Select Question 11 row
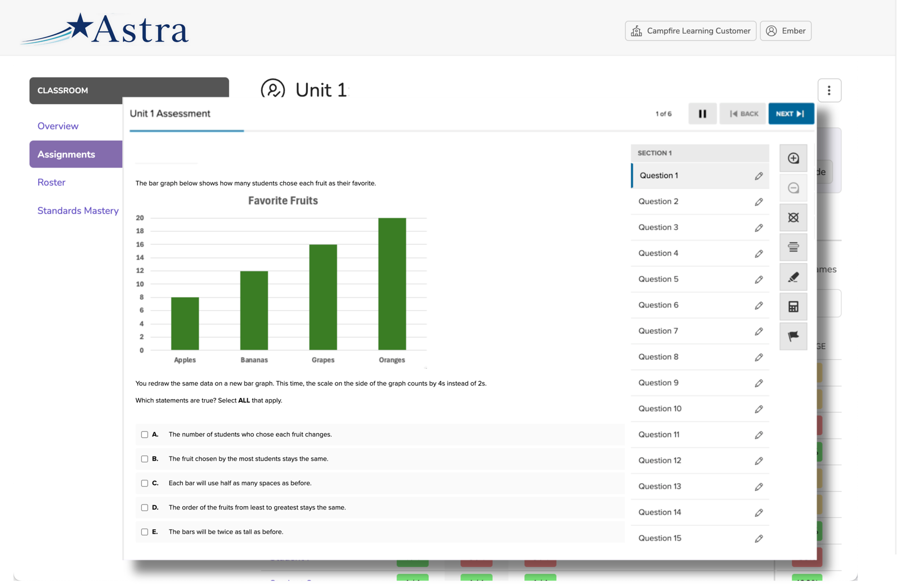 click(x=700, y=434)
